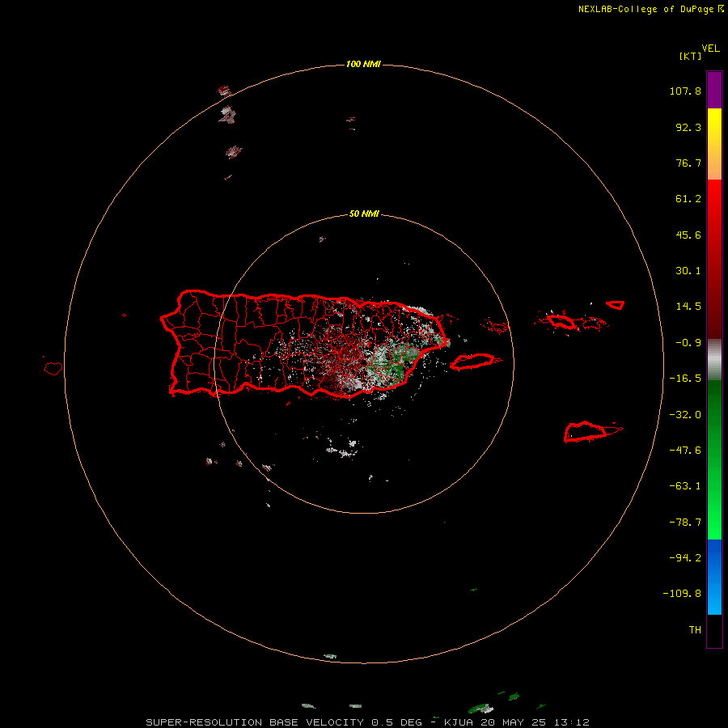Click the 50 NMI range ring label
Viewport: 728px width, 728px height.
click(x=364, y=214)
